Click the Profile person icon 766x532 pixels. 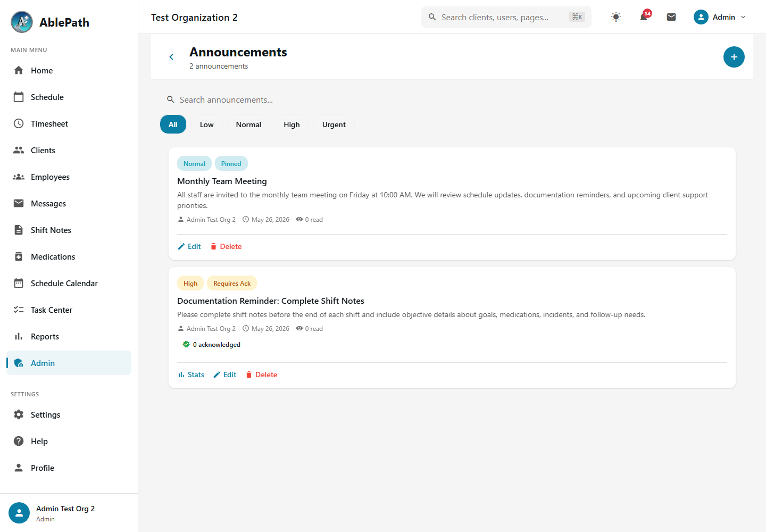pyautogui.click(x=19, y=468)
